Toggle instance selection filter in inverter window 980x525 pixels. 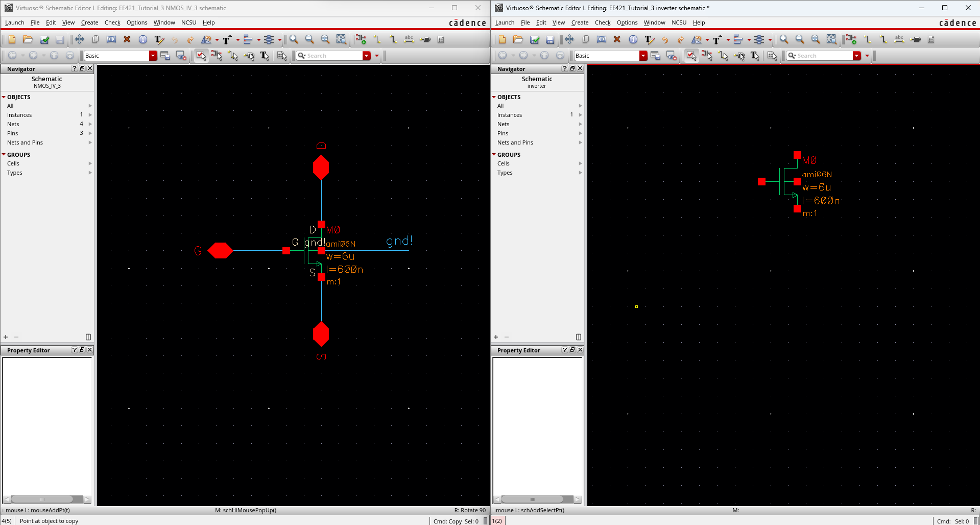[707, 56]
